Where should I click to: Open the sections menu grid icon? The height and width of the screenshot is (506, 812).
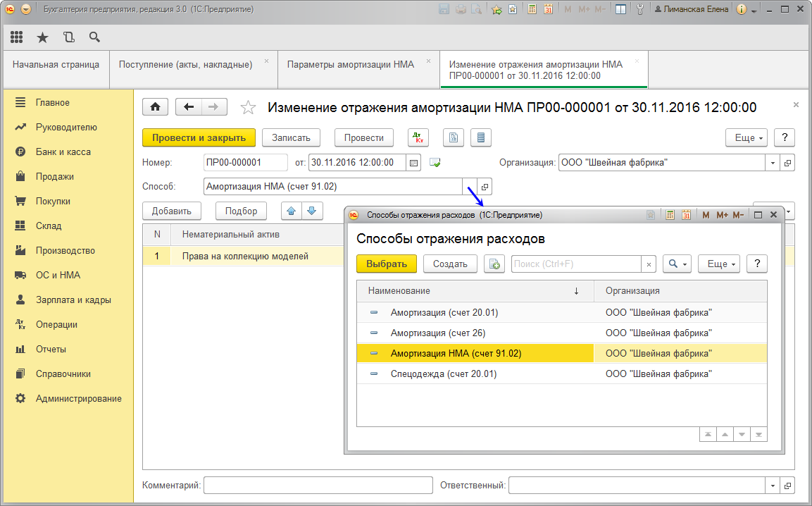17,37
